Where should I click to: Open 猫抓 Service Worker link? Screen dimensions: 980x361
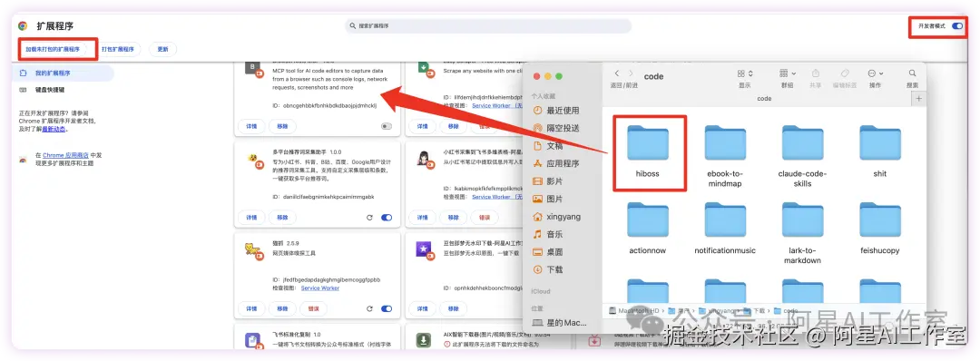tap(320, 288)
